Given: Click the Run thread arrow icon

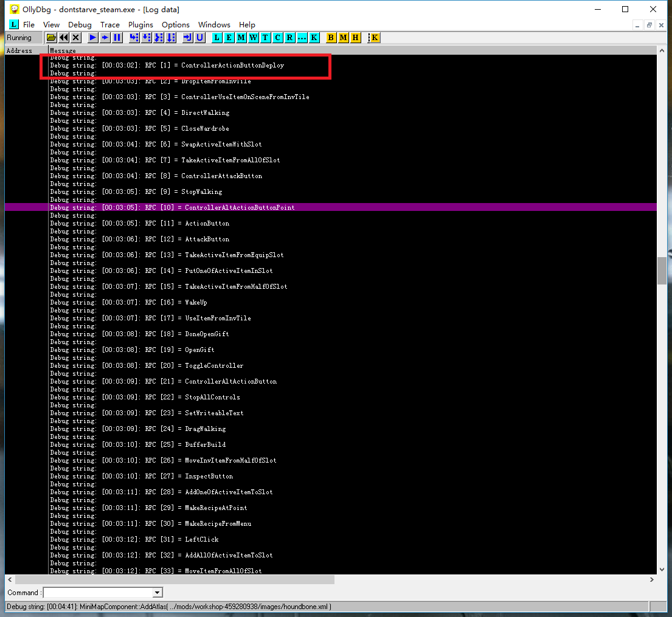Looking at the screenshot, I should (x=105, y=38).
